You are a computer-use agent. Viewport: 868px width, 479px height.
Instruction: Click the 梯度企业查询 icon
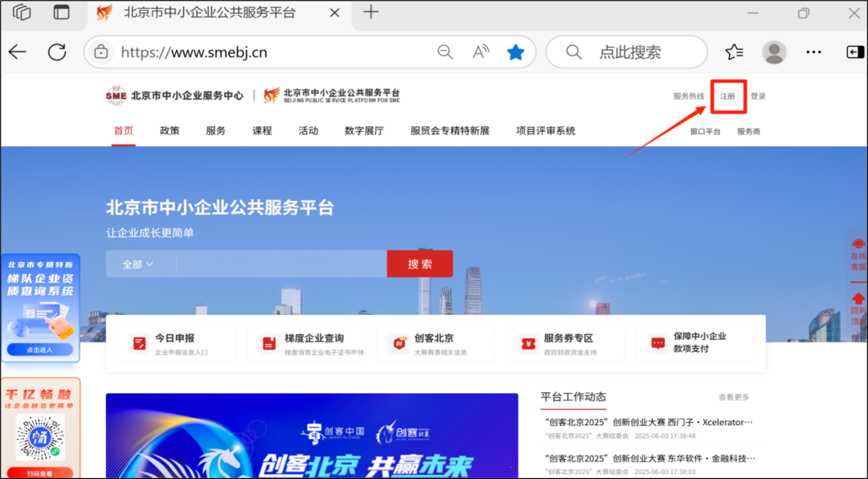268,343
